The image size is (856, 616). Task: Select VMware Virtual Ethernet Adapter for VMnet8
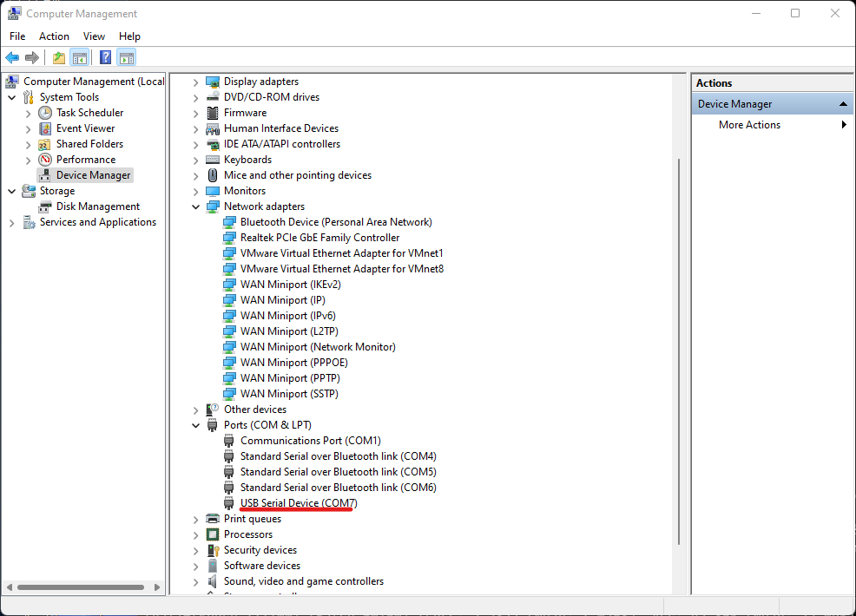coord(342,269)
